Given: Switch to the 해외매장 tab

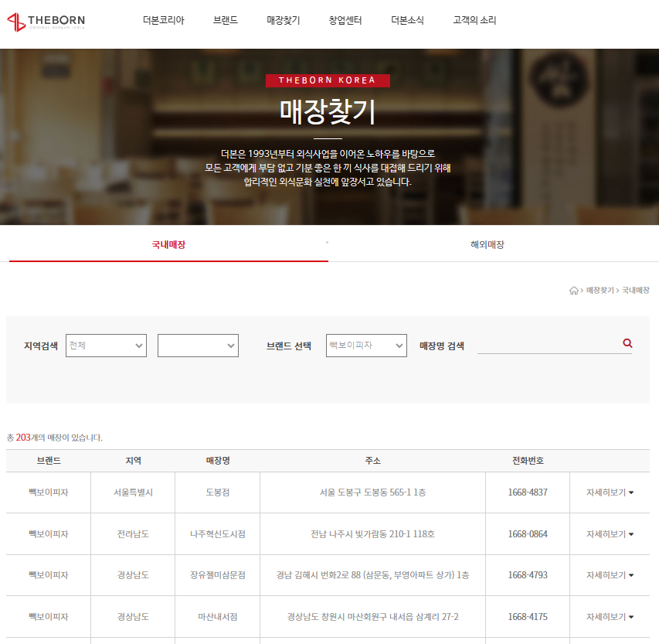Looking at the screenshot, I should (487, 245).
